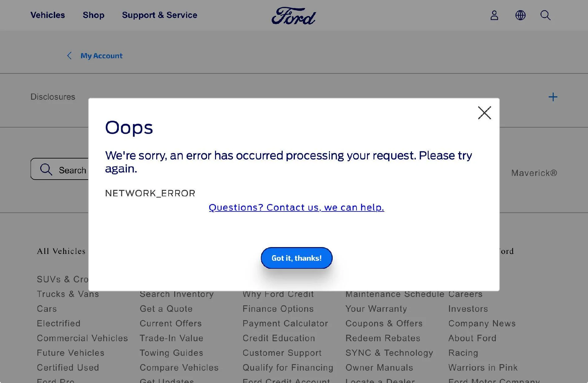Viewport: 588px width, 383px height.
Task: Click the Maverick® link
Action: [x=534, y=173]
